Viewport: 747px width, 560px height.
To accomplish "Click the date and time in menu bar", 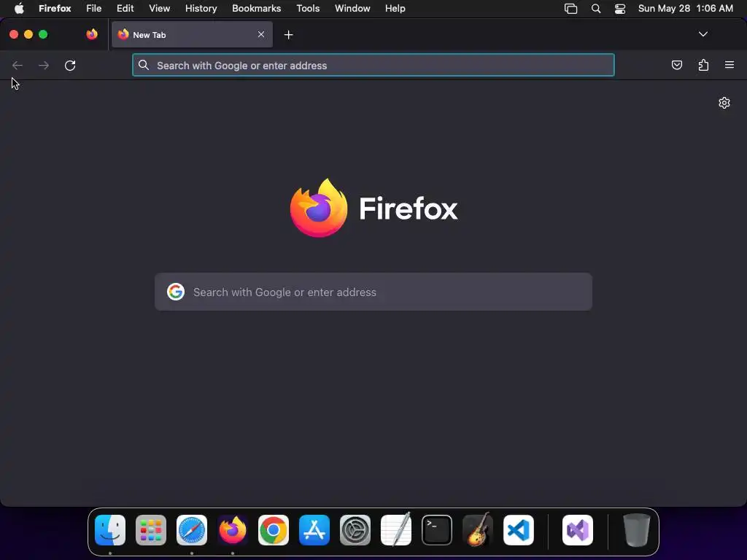I will [686, 8].
